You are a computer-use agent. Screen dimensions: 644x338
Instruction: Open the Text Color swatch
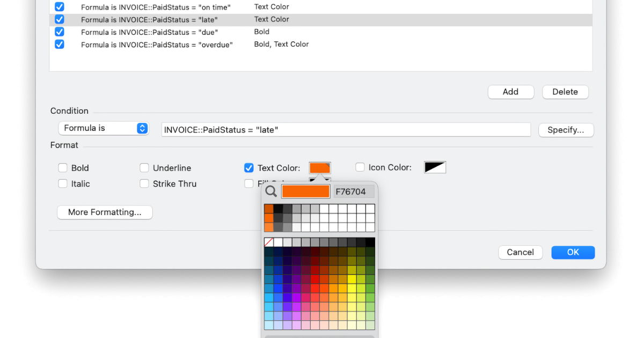click(x=320, y=168)
